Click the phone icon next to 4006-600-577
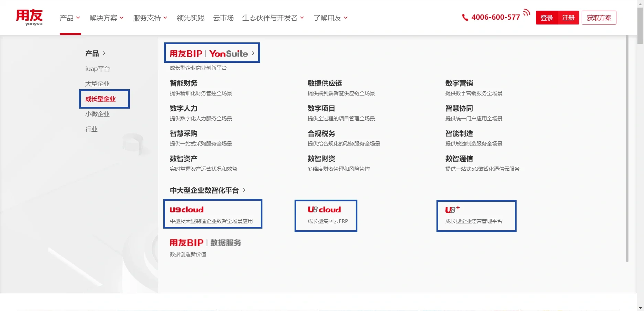The image size is (644, 311). (x=465, y=17)
